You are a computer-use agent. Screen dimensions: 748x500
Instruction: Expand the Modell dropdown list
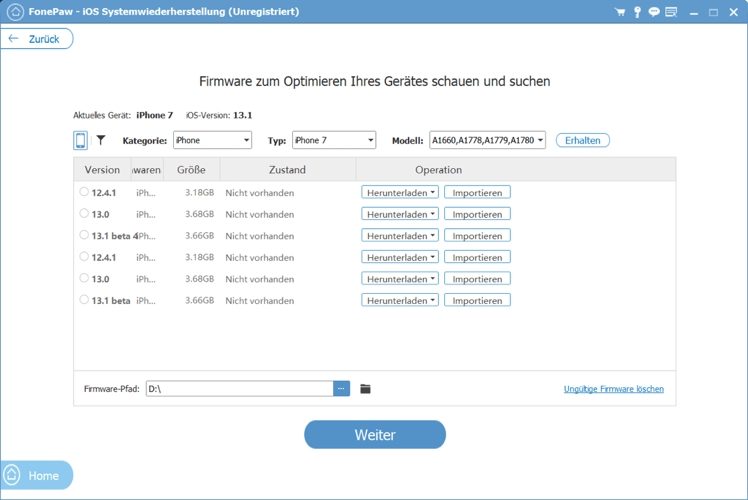[487, 141]
